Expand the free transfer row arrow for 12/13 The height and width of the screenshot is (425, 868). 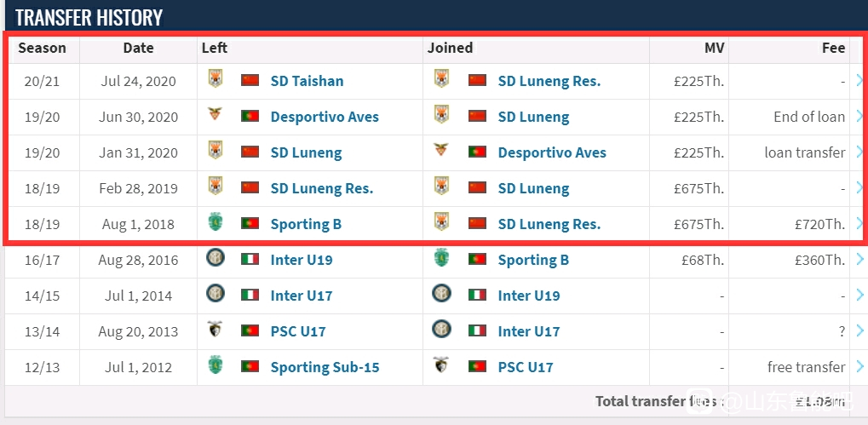point(859,367)
